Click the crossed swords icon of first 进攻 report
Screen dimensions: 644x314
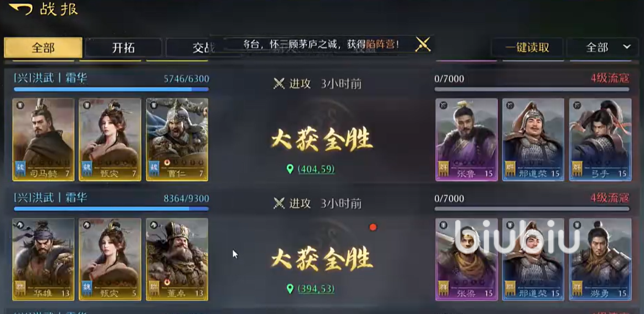279,84
